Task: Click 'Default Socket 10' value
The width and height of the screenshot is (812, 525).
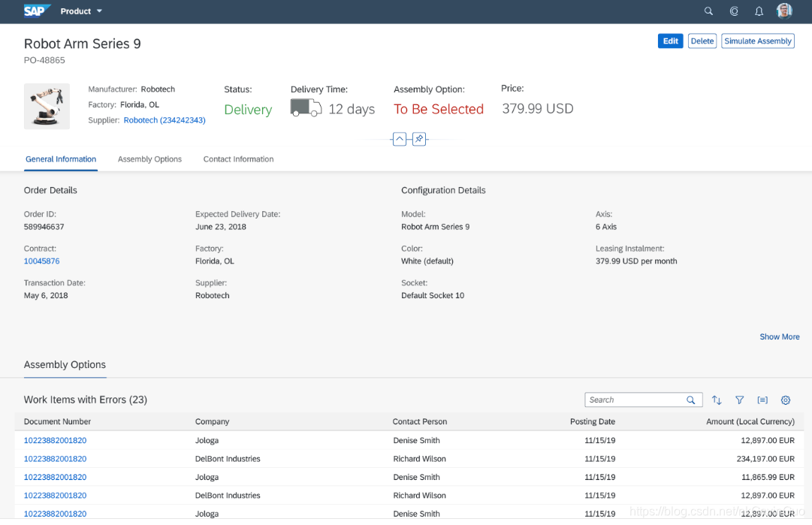Action: 433,295
